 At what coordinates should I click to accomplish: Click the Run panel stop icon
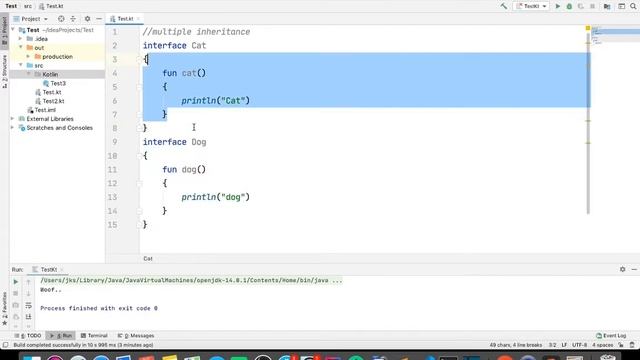(x=16, y=293)
